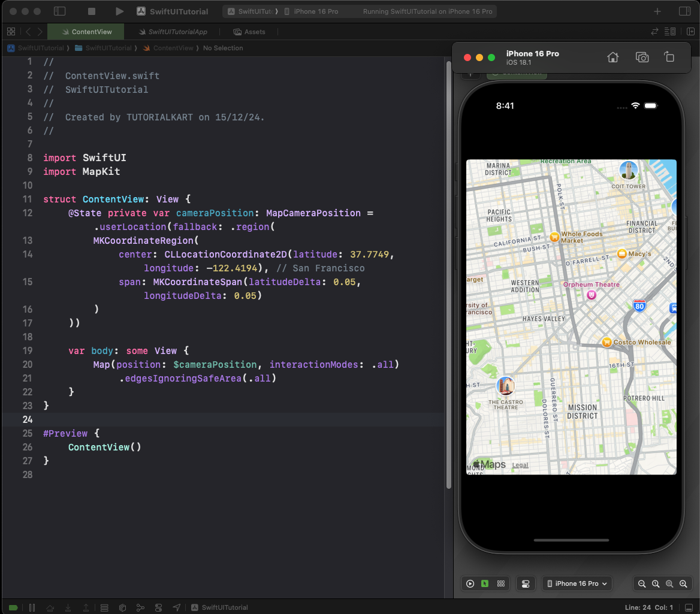Toggle the preview device settings control
Screen dimensions: 700x614
click(x=526, y=583)
